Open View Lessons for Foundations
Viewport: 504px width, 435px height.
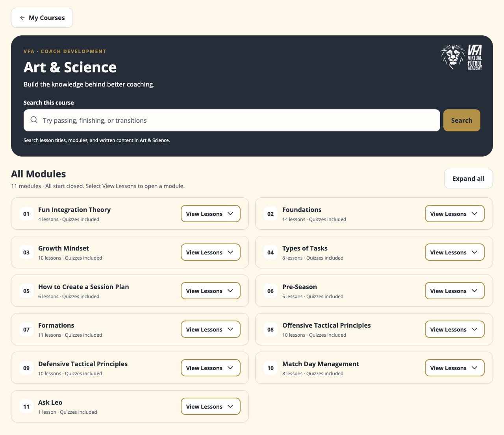click(x=455, y=214)
